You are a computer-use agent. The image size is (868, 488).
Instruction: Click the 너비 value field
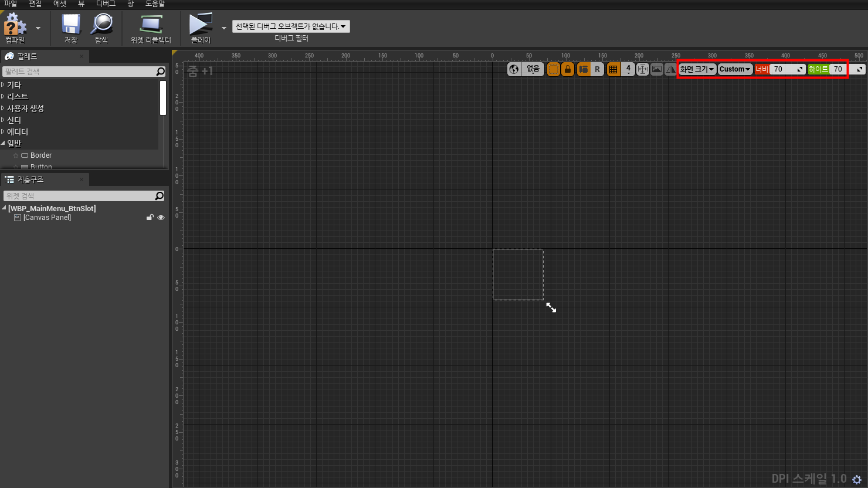(x=788, y=69)
